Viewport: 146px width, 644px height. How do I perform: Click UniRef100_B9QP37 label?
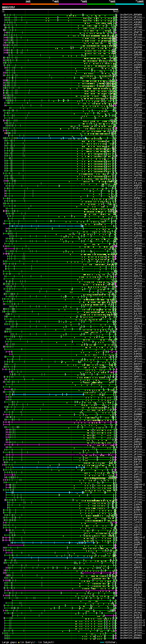[131, 105]
